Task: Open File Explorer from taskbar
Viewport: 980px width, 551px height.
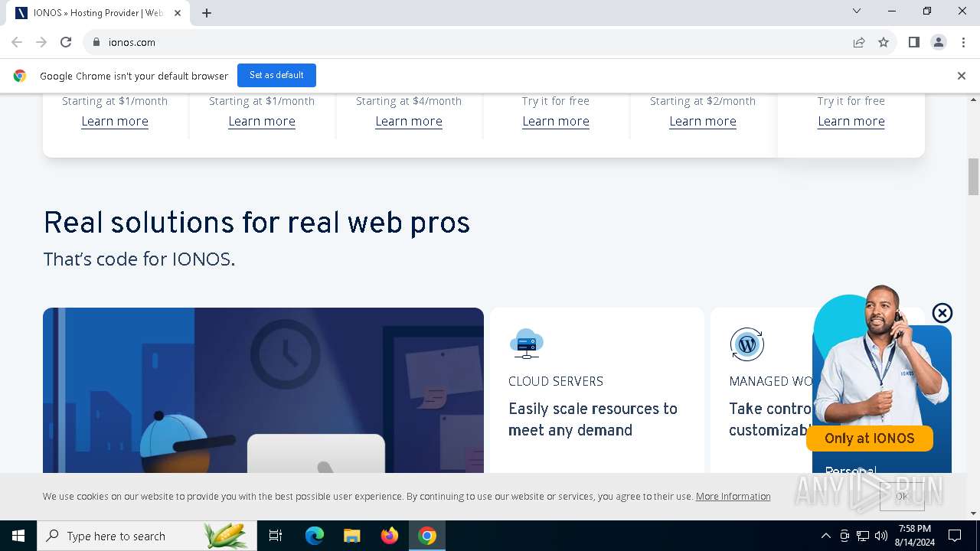Action: point(352,536)
